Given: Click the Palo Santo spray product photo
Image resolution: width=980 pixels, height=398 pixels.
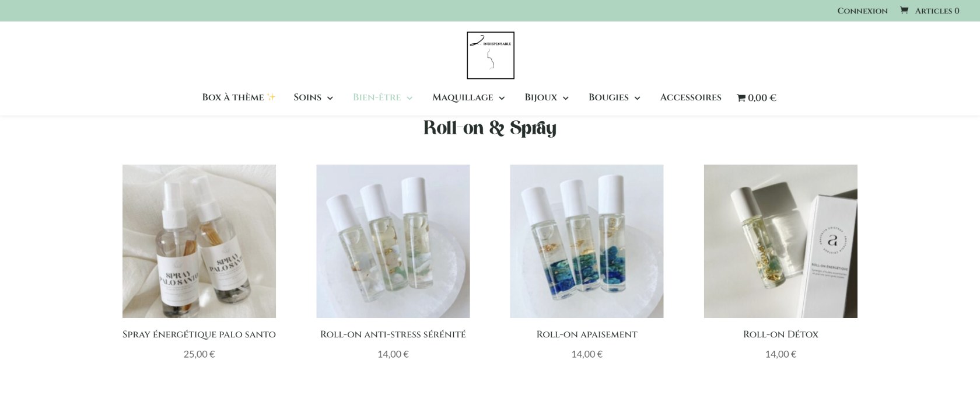Looking at the screenshot, I should click(x=199, y=241).
